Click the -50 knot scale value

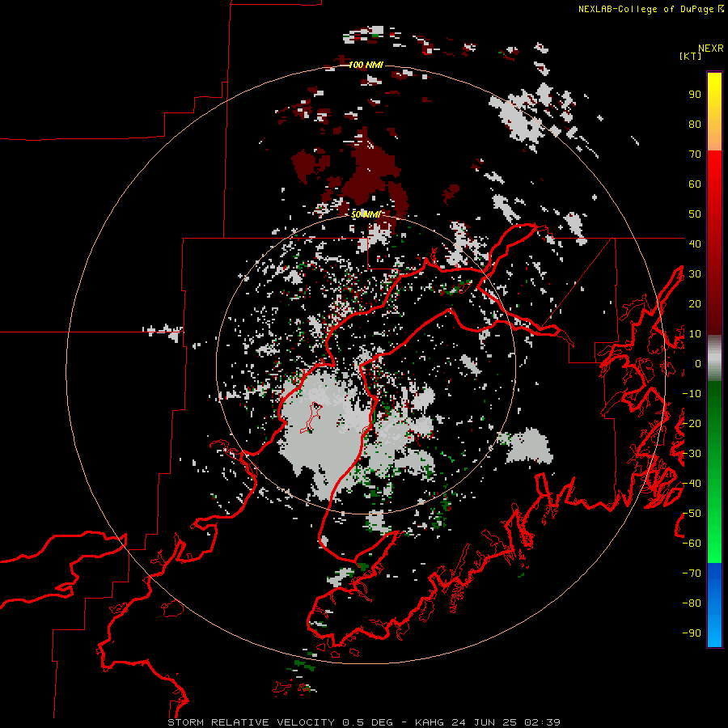pos(692,514)
